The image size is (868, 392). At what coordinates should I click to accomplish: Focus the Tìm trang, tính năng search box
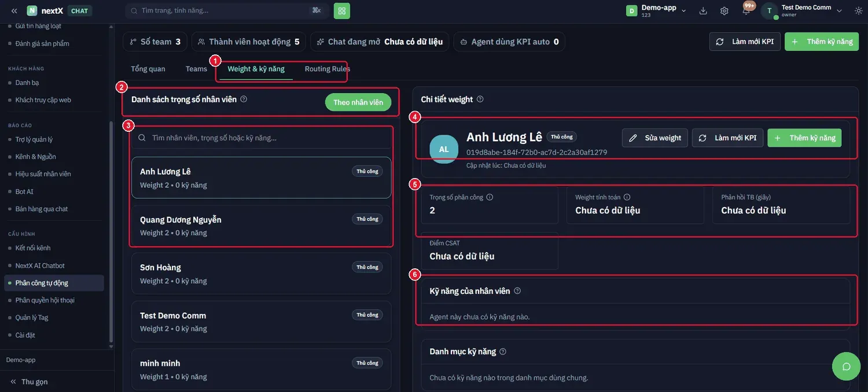point(227,10)
